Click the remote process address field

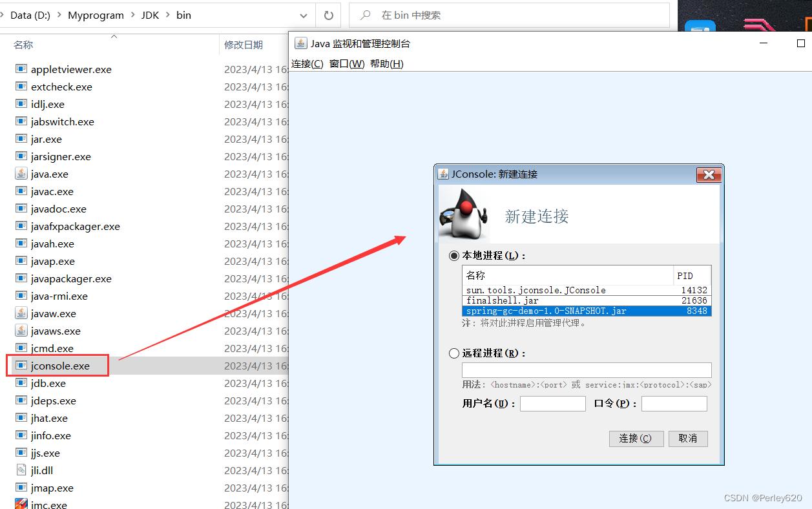pyautogui.click(x=587, y=370)
